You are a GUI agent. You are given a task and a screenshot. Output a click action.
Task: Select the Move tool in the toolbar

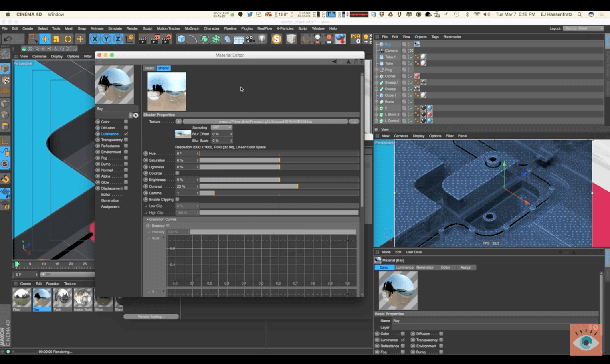click(45, 39)
